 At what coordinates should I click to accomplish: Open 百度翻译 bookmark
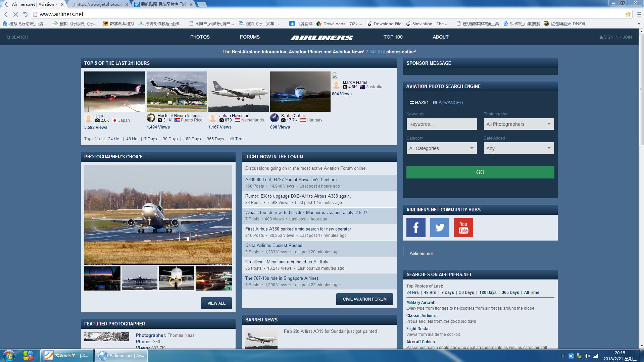point(301,23)
